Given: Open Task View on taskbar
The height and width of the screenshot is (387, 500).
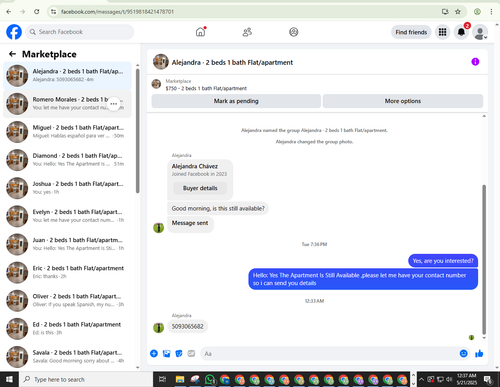Looking at the screenshot, I should coord(162,379).
